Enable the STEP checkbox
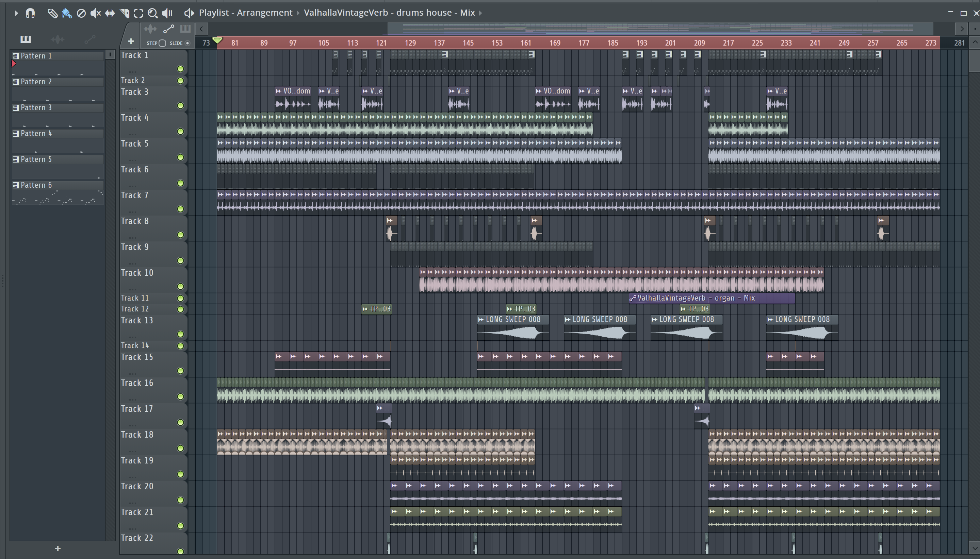The height and width of the screenshot is (559, 980). pos(163,43)
